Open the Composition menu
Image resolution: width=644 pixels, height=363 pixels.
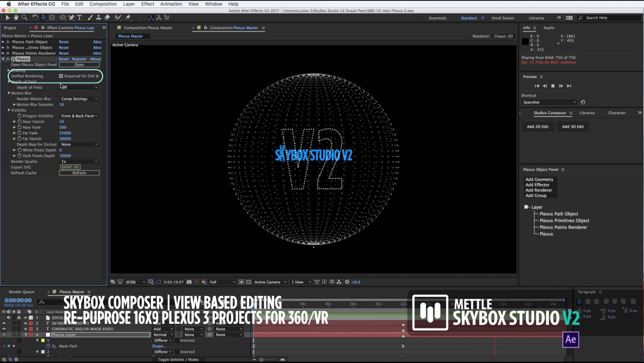tap(103, 4)
